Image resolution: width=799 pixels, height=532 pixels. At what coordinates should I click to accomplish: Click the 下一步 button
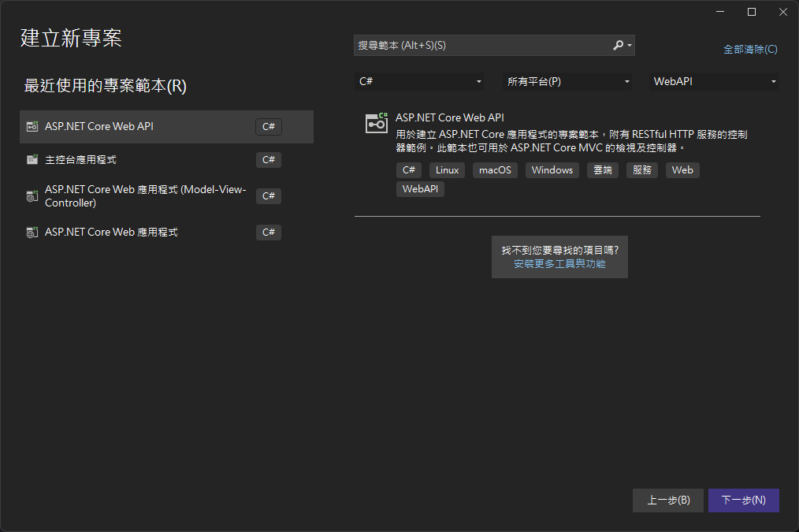(x=744, y=500)
